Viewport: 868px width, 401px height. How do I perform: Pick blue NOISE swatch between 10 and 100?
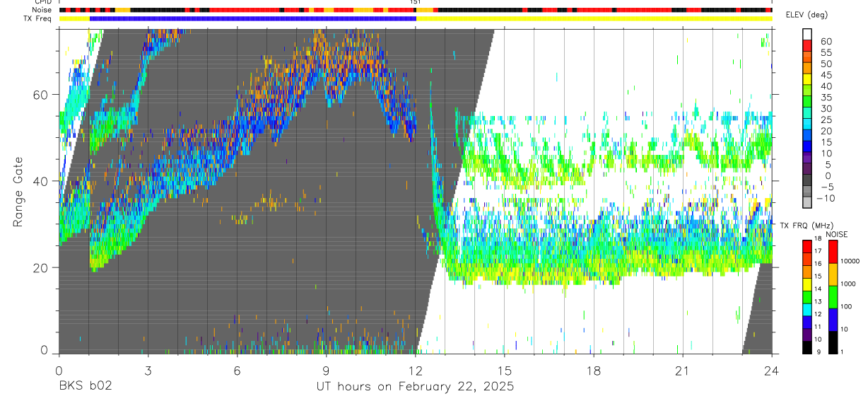point(833,320)
